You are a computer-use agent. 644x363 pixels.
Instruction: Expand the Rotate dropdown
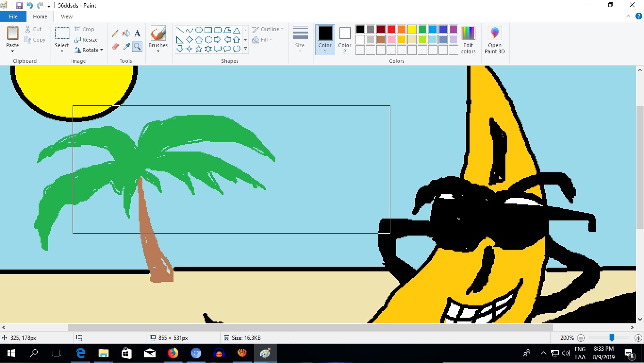tap(101, 50)
